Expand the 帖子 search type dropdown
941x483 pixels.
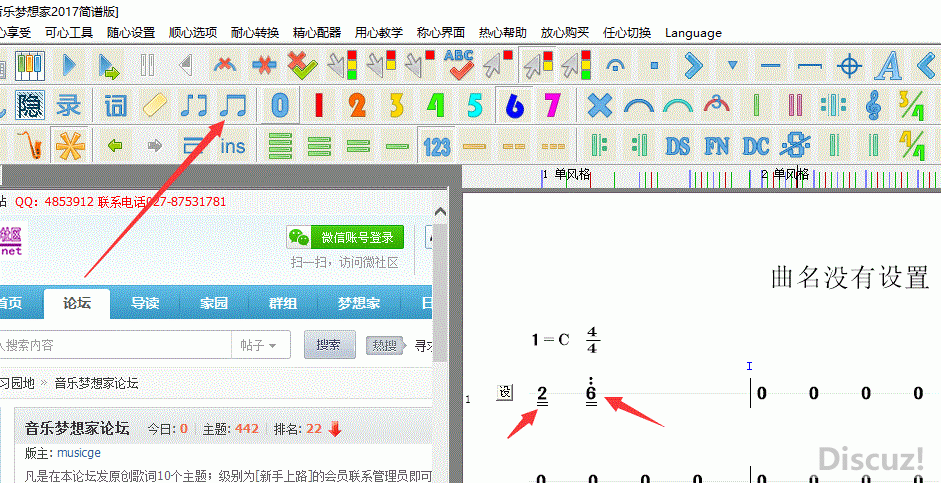(x=260, y=345)
